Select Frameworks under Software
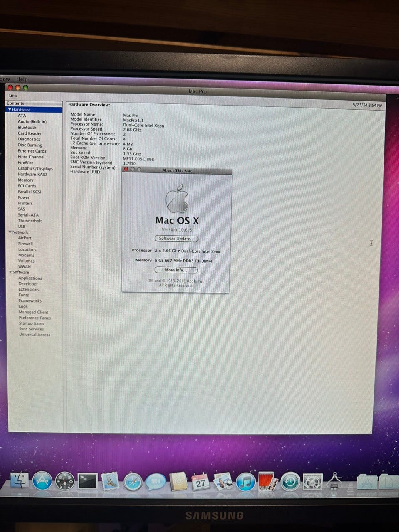This screenshot has height=532, width=399. coord(30,300)
